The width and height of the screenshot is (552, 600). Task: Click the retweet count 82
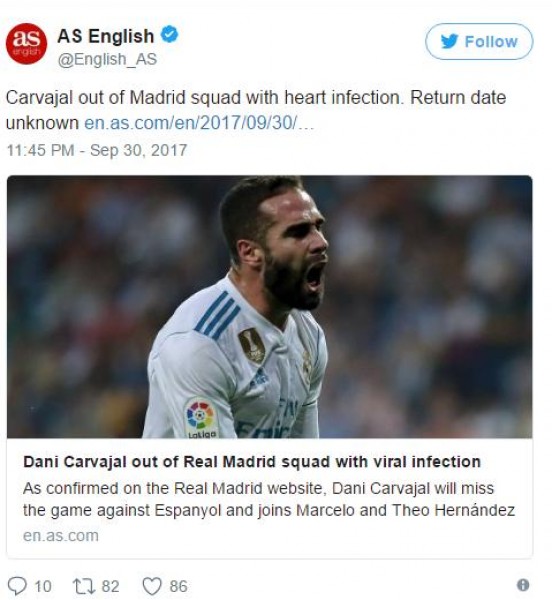[110, 586]
